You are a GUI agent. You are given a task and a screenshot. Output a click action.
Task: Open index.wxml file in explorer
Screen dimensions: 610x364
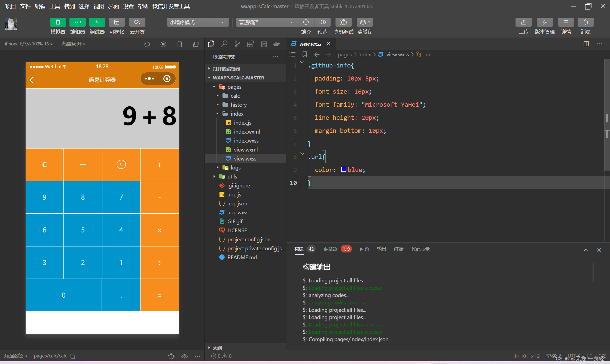[247, 132]
